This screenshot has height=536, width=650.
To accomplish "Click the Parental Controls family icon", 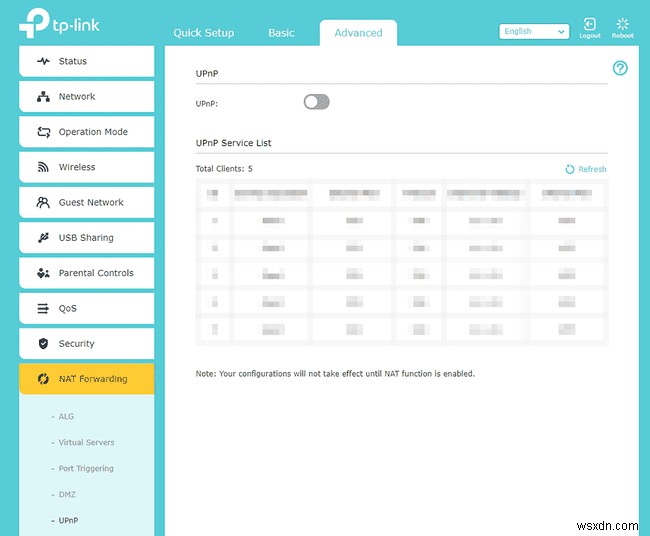I will (x=43, y=273).
